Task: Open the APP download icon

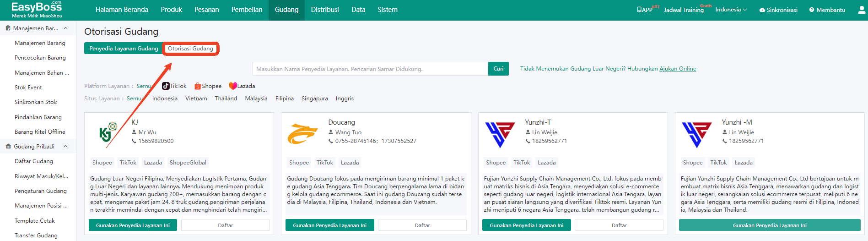Action: 639,10
